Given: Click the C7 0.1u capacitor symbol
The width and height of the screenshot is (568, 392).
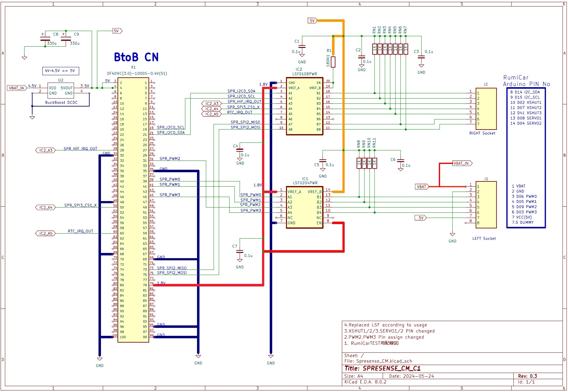Looking at the screenshot, I should click(x=240, y=251).
